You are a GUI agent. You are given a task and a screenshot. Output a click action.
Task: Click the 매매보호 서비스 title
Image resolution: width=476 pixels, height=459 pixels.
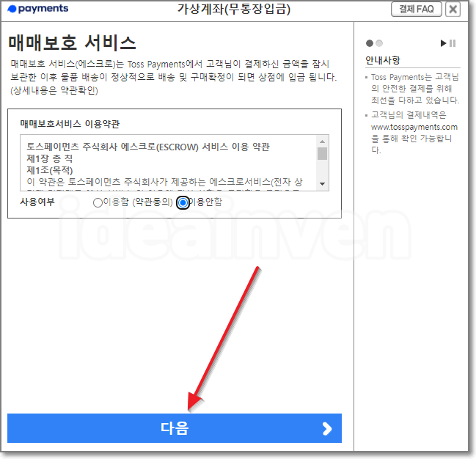click(x=73, y=43)
